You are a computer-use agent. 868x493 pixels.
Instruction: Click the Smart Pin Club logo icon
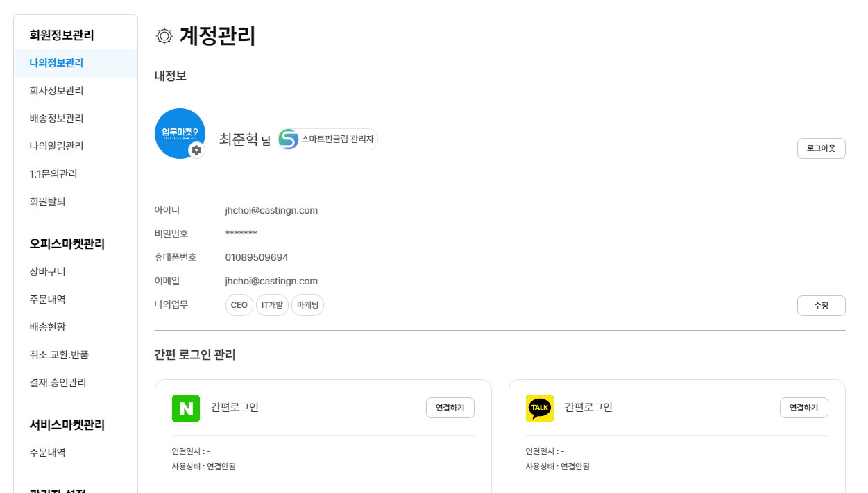[x=289, y=139]
